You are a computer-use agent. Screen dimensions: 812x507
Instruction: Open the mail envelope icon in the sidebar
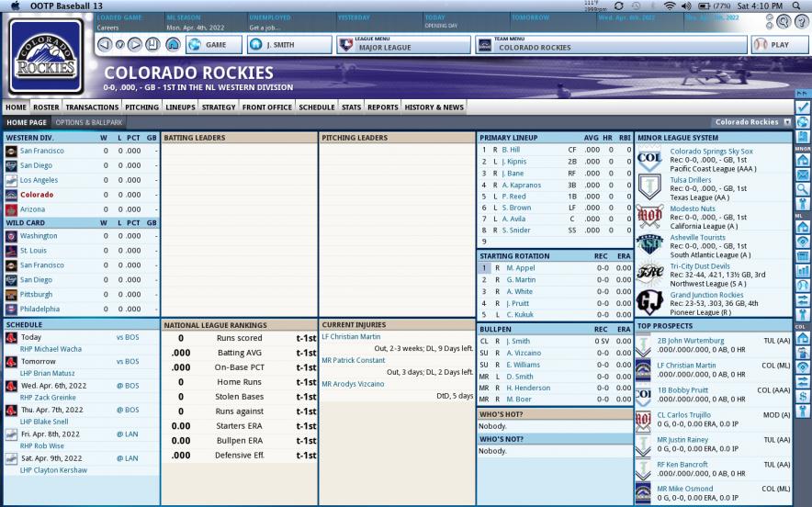pyautogui.click(x=802, y=175)
